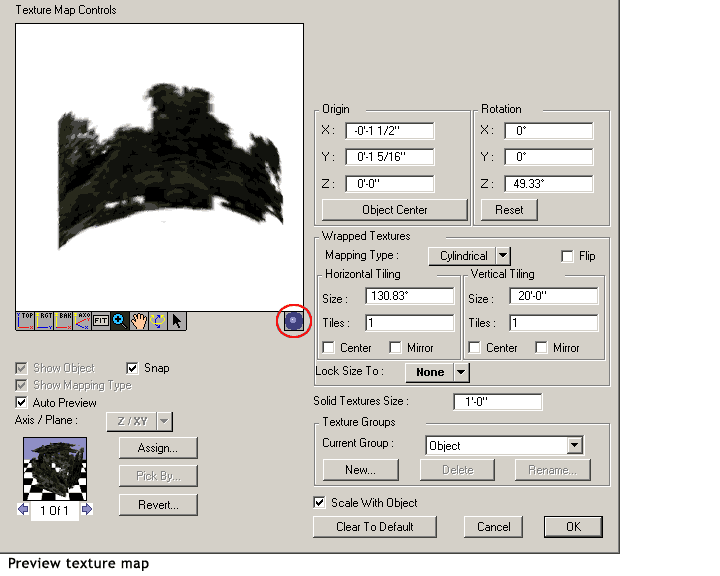Click the Origin X input field

tap(389, 130)
